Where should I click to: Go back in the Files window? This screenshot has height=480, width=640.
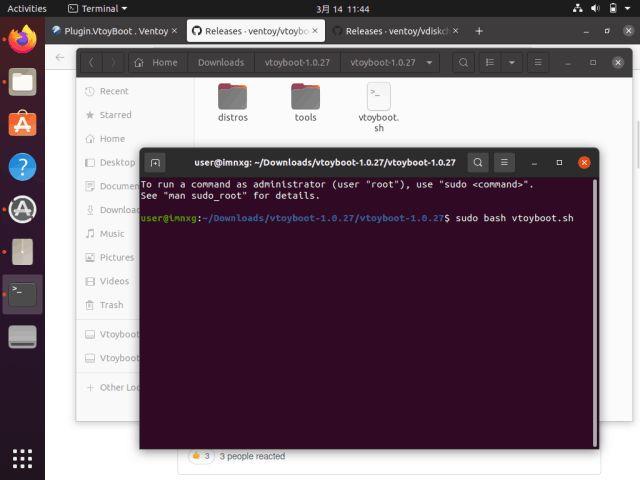(x=91, y=62)
